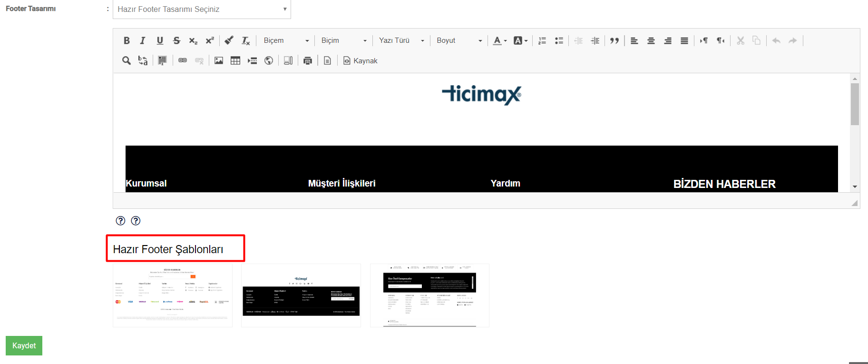Viewport: 868px width, 364px height.
Task: Click the increase indent icon
Action: (595, 40)
